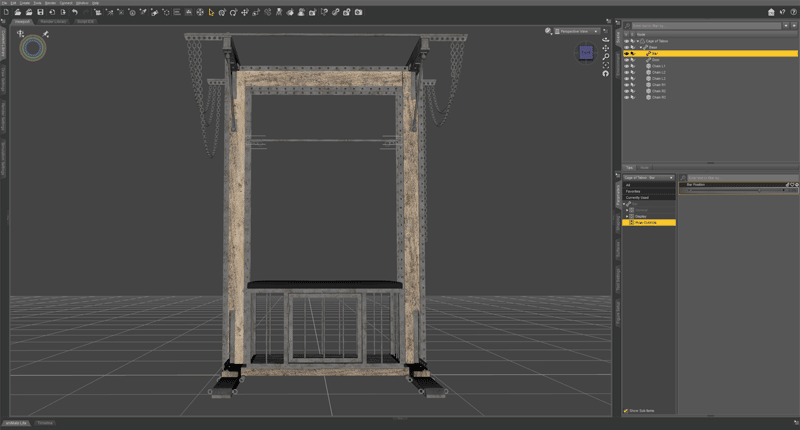Click the Undo arrow icon
The height and width of the screenshot is (430, 800).
(x=74, y=12)
